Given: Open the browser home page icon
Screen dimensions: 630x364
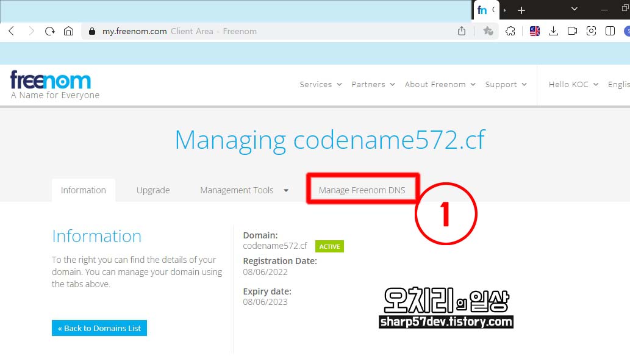Looking at the screenshot, I should 69,31.
